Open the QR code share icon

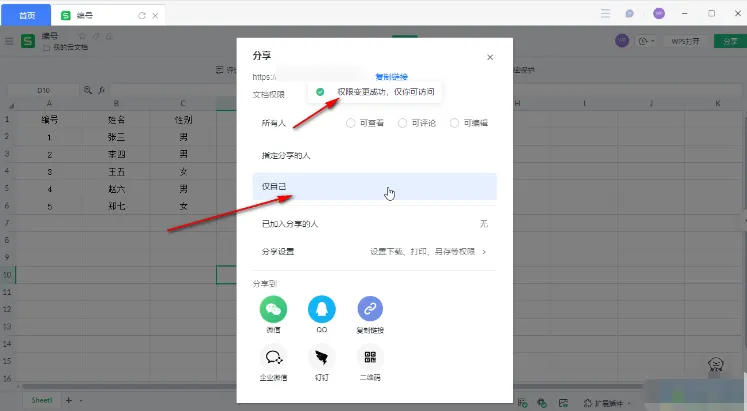pyautogui.click(x=370, y=357)
